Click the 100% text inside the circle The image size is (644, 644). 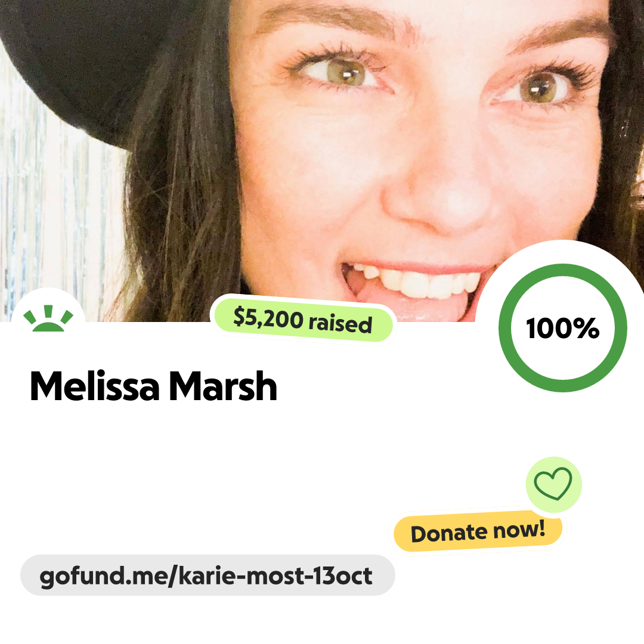(563, 328)
